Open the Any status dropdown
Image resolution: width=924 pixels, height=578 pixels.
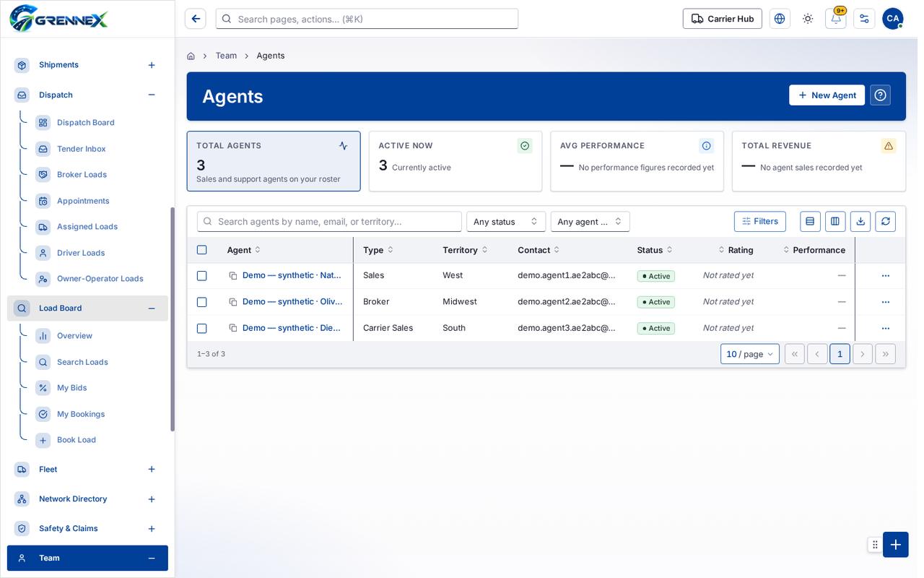tap(506, 222)
